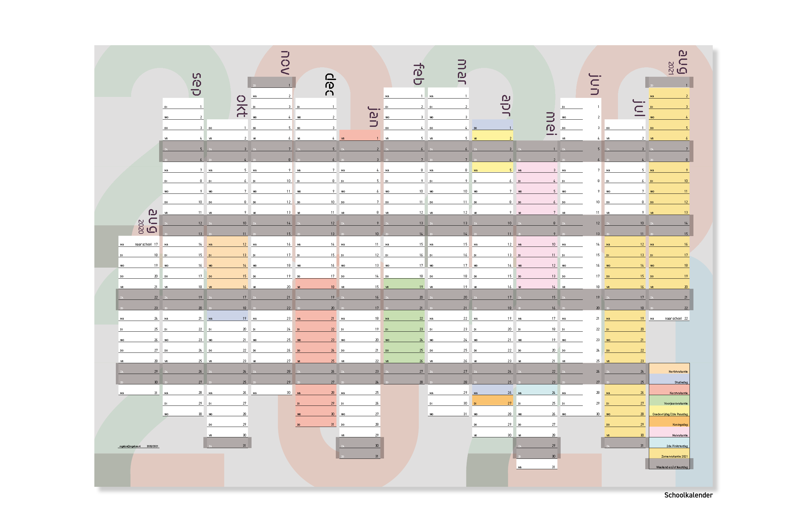
Task: Click the 'nov' month heading
Action: click(x=285, y=63)
